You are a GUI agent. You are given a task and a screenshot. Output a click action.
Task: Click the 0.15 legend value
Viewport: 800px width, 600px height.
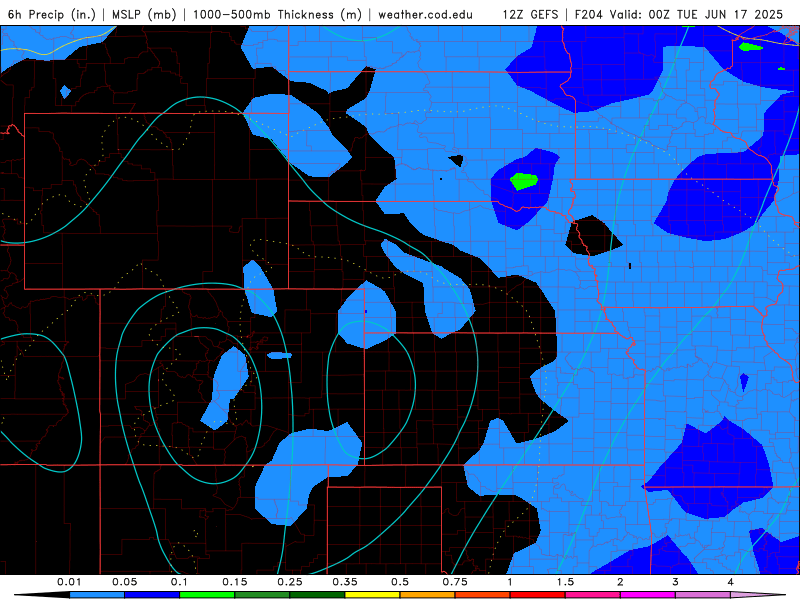[235, 582]
